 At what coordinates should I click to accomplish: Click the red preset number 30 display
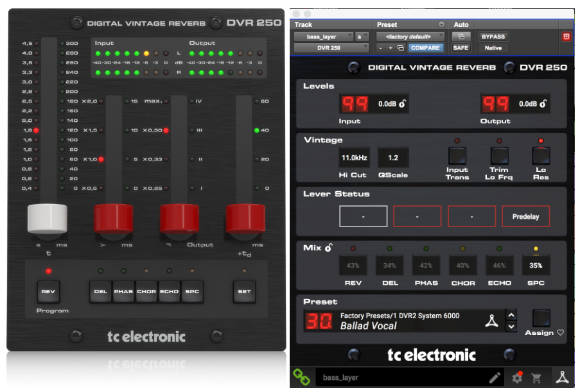click(319, 321)
